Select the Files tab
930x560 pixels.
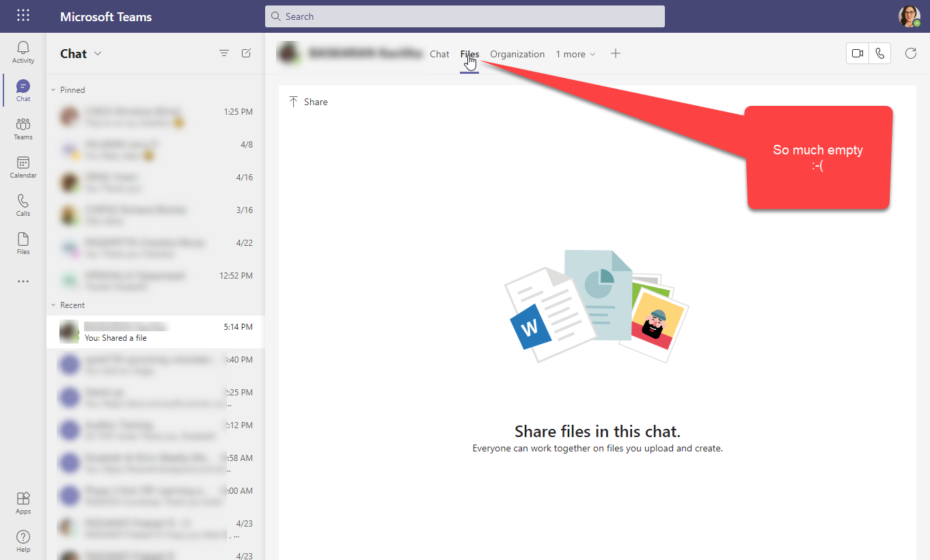(469, 54)
